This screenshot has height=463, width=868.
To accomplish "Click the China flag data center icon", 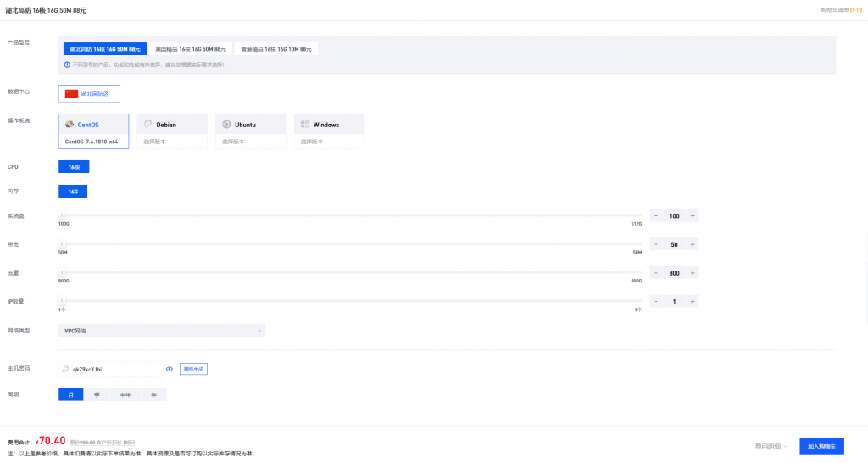I will click(x=71, y=93).
